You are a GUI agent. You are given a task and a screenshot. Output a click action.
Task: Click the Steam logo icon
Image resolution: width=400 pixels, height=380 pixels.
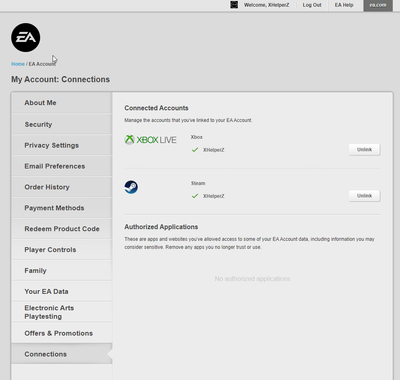pyautogui.click(x=131, y=187)
